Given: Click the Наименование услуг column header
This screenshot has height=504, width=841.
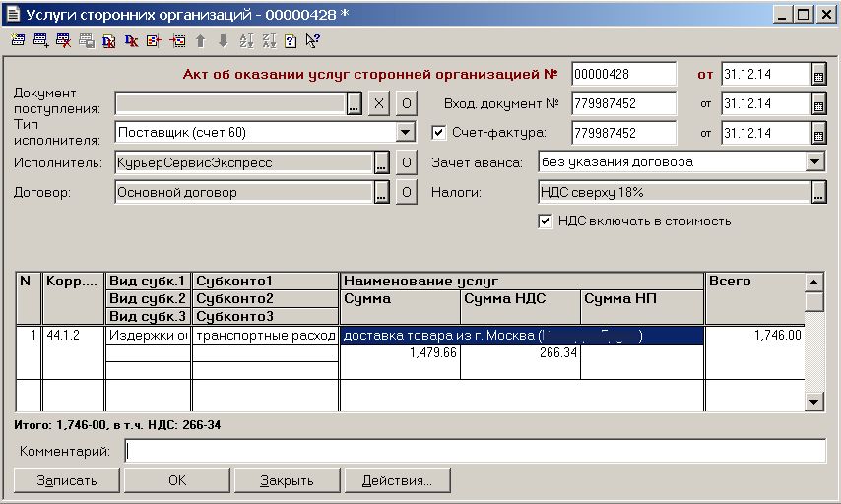Looking at the screenshot, I should [x=522, y=281].
